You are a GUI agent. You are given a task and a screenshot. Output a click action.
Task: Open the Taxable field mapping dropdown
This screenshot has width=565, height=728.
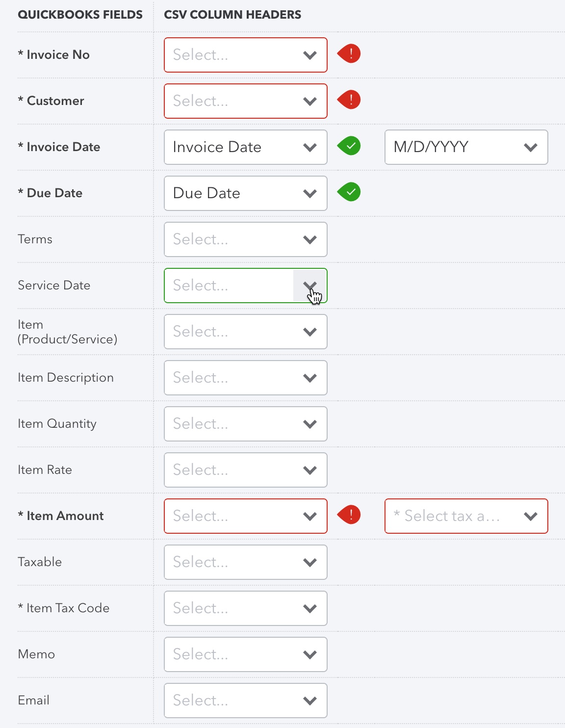tap(245, 562)
